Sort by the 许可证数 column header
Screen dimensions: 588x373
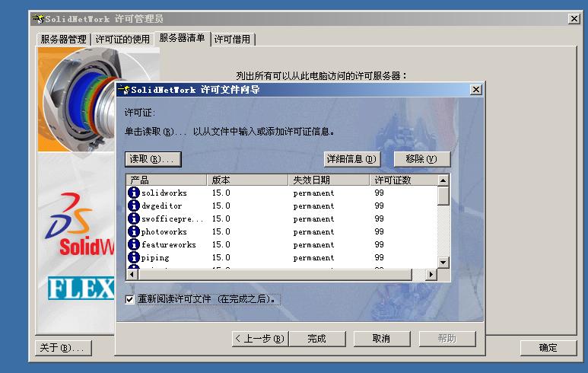click(404, 180)
